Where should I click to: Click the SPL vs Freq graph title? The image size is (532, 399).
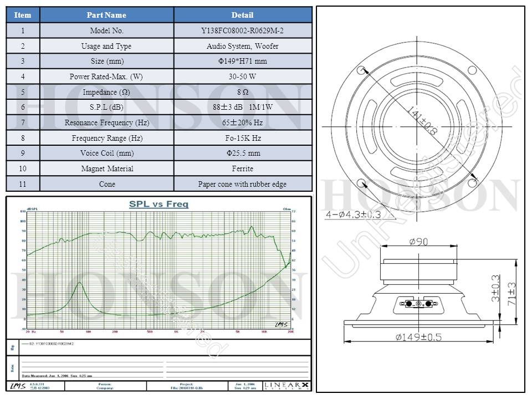click(x=158, y=204)
